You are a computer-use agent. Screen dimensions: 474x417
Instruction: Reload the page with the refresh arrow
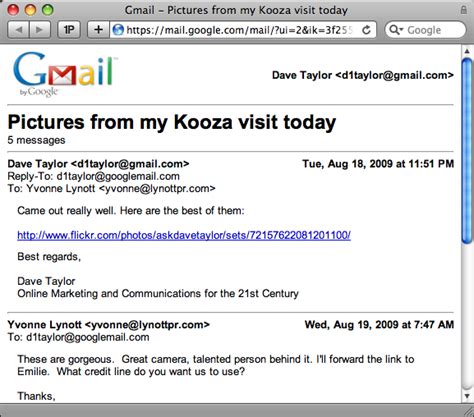[366, 30]
